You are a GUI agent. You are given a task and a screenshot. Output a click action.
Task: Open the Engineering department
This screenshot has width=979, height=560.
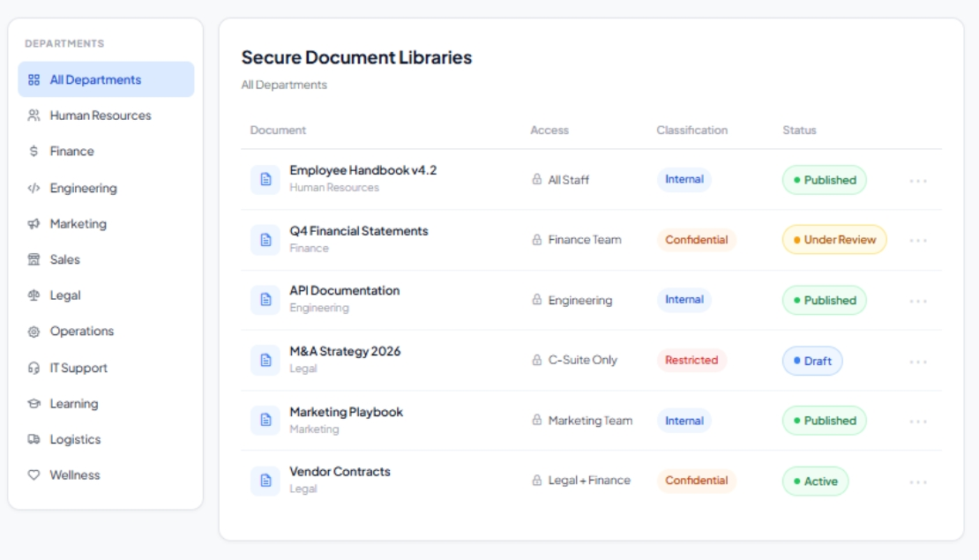(106, 188)
